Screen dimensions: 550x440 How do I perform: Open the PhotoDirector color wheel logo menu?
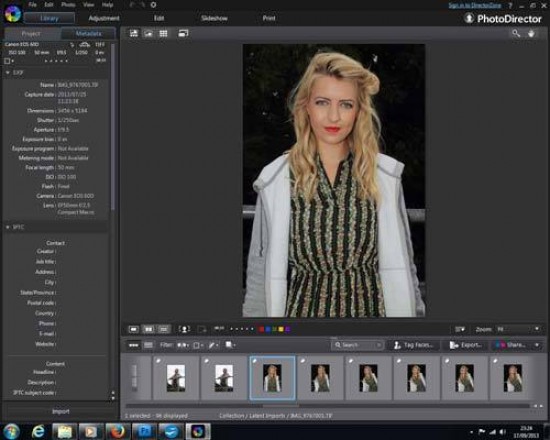pyautogui.click(x=13, y=14)
